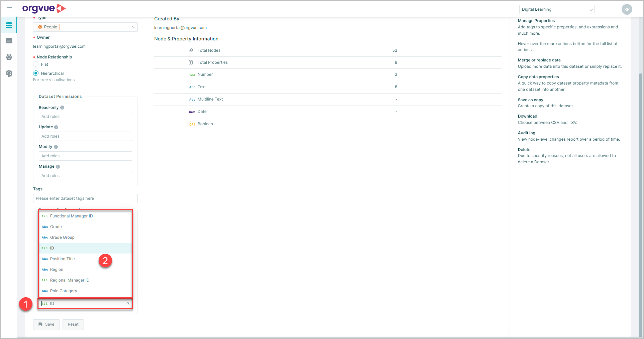
Task: Click the Merge or replace data heading
Action: [x=539, y=60]
